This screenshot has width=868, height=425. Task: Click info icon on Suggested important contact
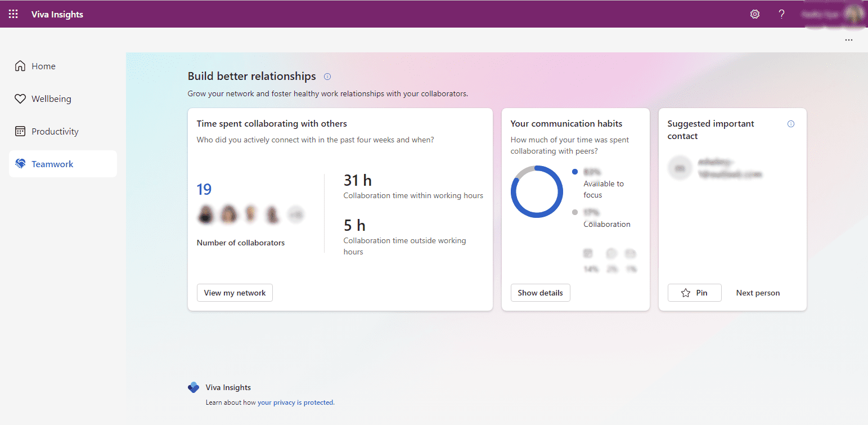(791, 124)
